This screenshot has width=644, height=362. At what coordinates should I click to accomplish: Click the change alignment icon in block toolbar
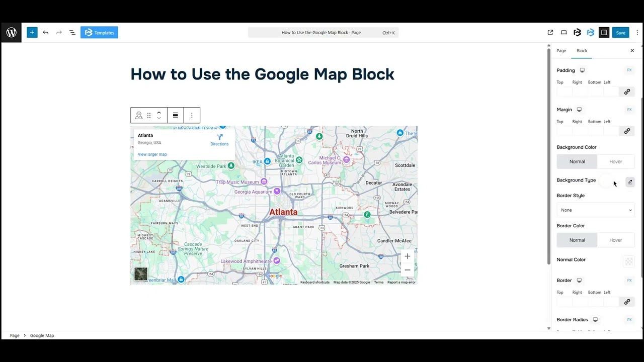tap(175, 115)
